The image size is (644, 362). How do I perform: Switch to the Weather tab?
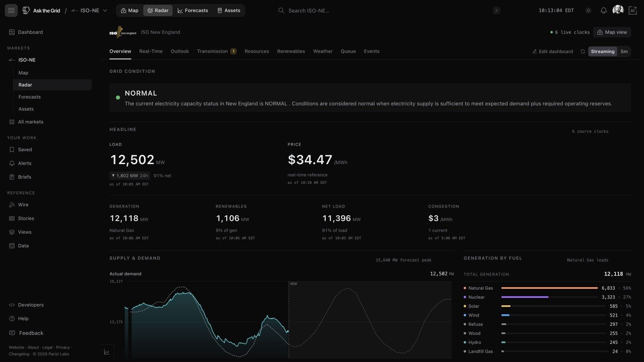[x=323, y=51]
